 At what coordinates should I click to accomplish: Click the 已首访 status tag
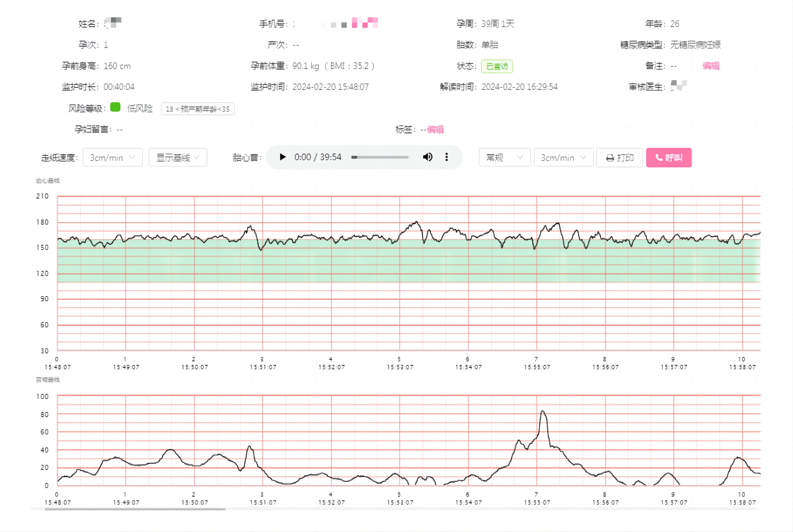coord(497,66)
